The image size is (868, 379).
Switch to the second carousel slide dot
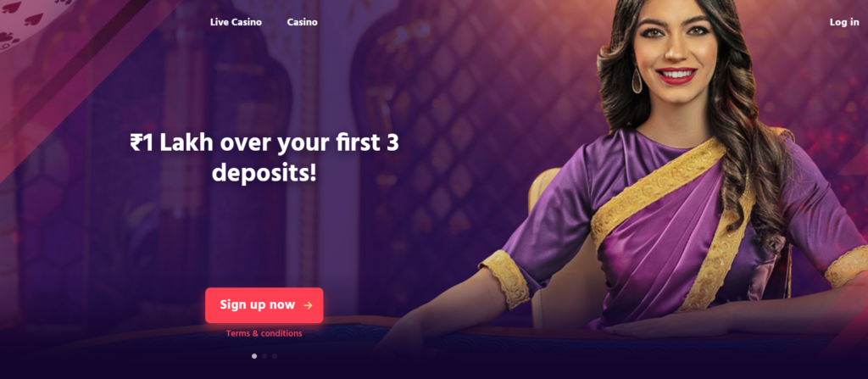264,356
